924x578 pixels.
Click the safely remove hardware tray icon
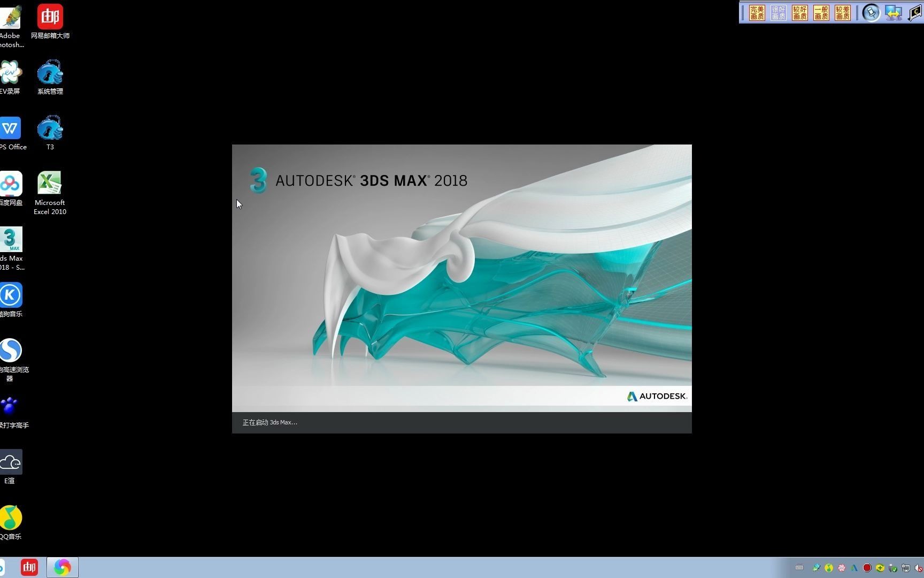(x=893, y=568)
